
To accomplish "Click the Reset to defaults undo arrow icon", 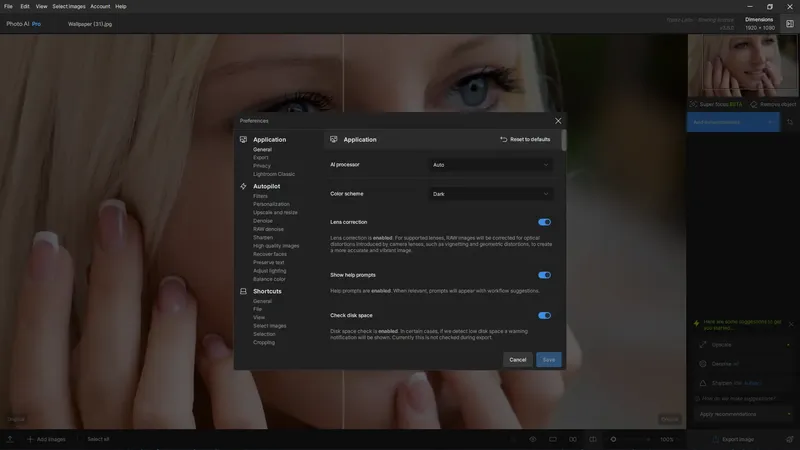I will tap(504, 139).
